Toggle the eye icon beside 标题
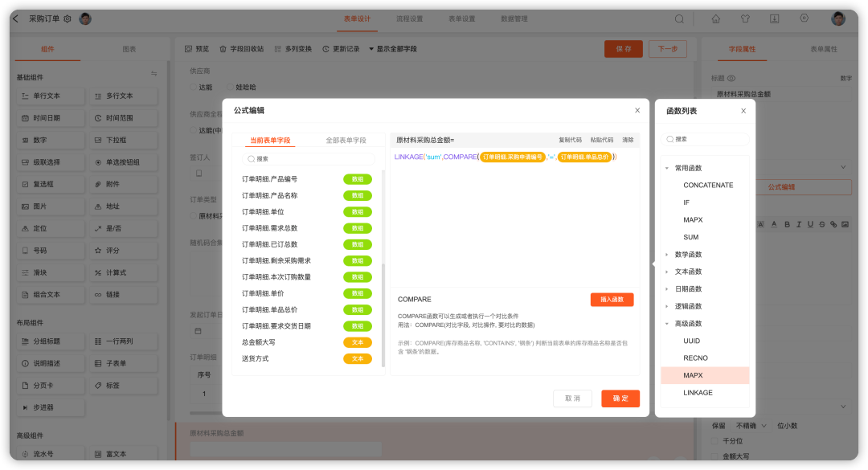The height and width of the screenshot is (470, 868). pyautogui.click(x=731, y=79)
